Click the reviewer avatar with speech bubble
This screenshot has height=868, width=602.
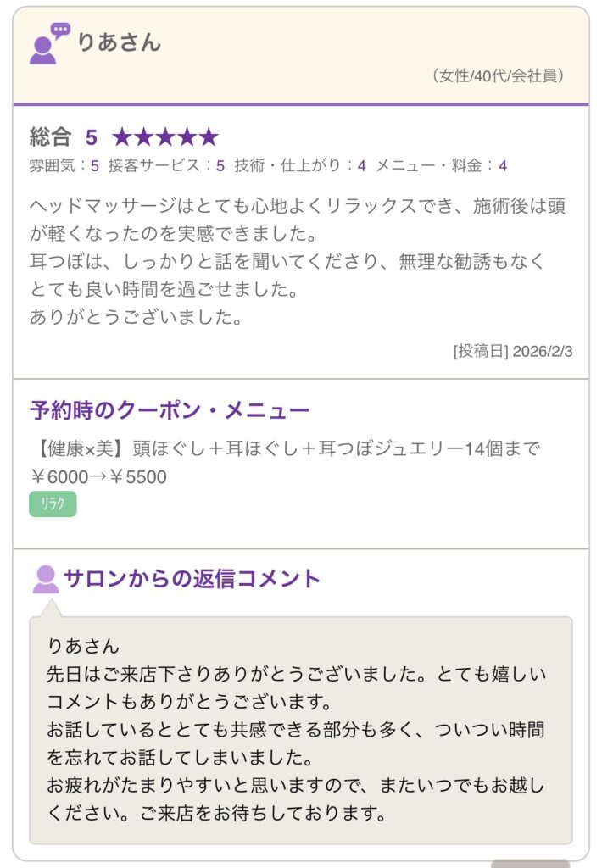[48, 43]
